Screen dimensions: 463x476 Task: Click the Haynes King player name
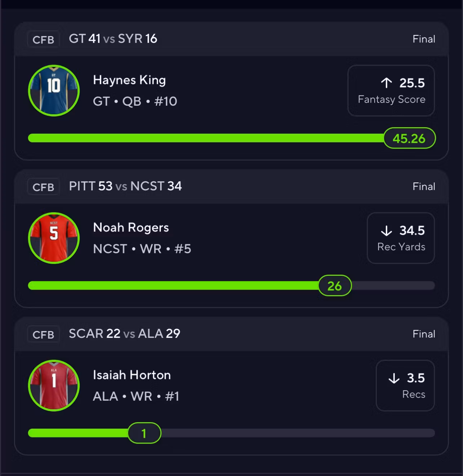tap(129, 80)
